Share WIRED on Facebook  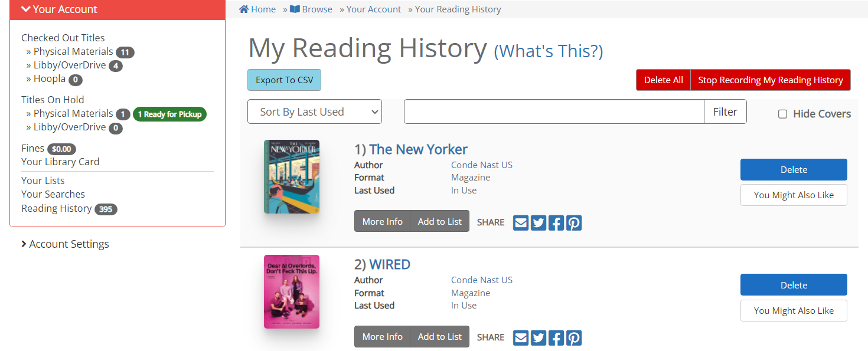pos(556,337)
